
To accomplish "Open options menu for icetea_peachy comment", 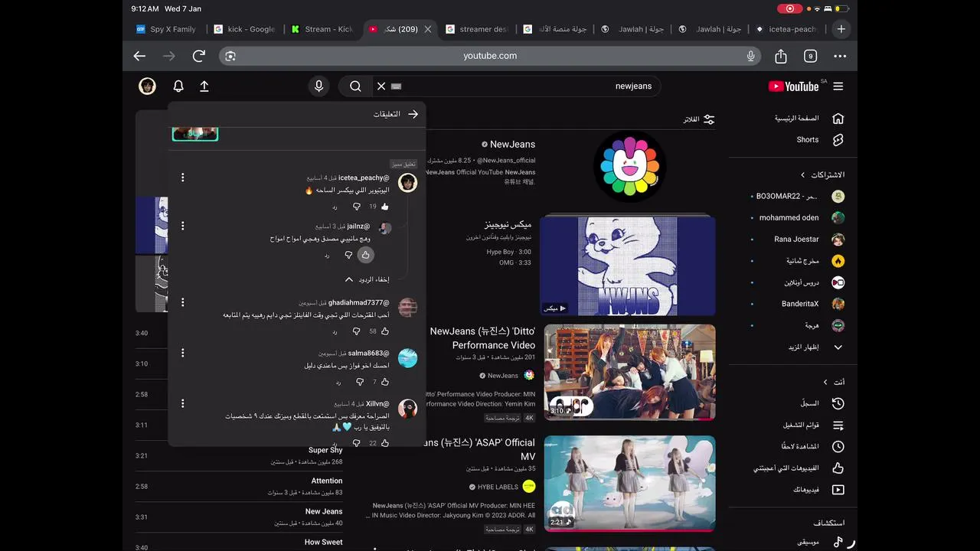I will [x=182, y=178].
